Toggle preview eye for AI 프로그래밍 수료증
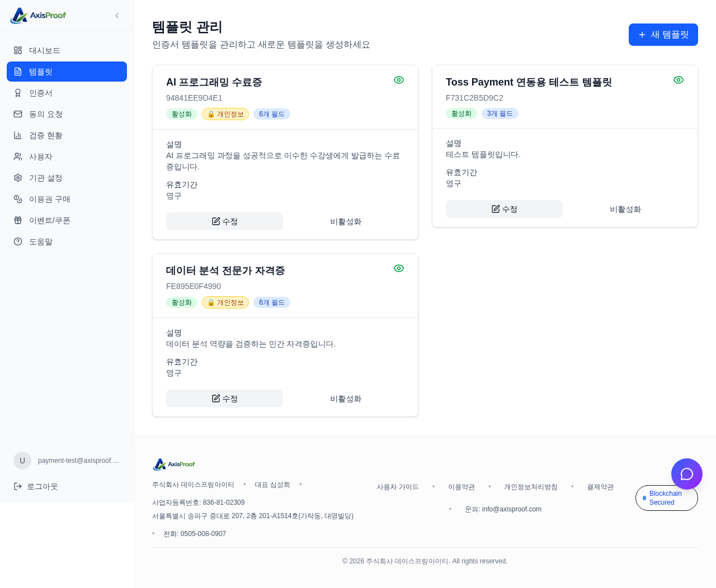Image resolution: width=716 pixels, height=588 pixels. click(x=399, y=80)
